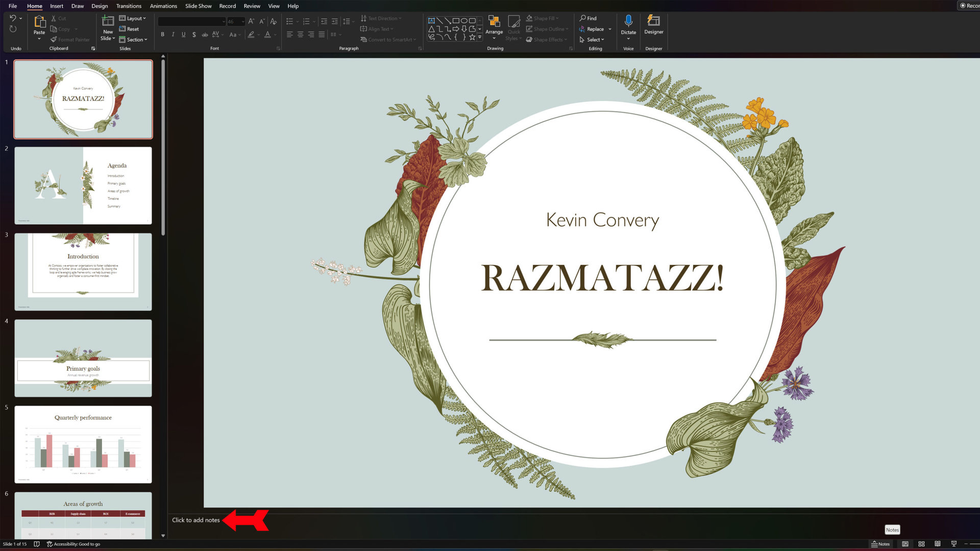Click the Arrange shapes icon
The width and height of the screenshot is (980, 551).
[494, 21]
